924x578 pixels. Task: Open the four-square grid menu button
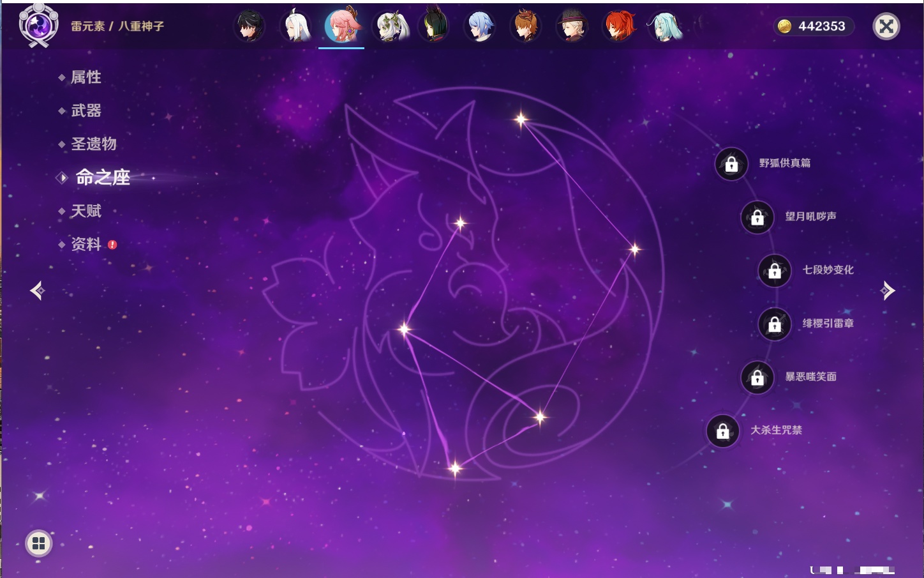[39, 544]
